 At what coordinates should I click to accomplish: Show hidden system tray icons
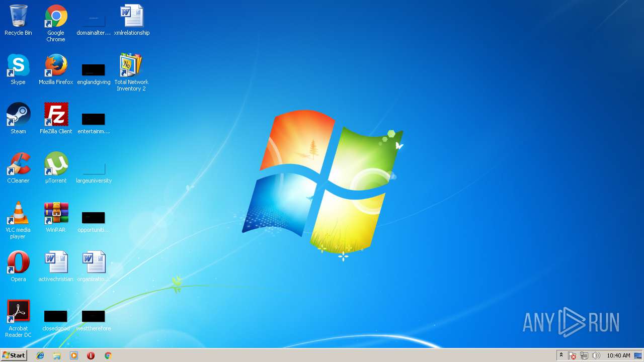pyautogui.click(x=561, y=355)
